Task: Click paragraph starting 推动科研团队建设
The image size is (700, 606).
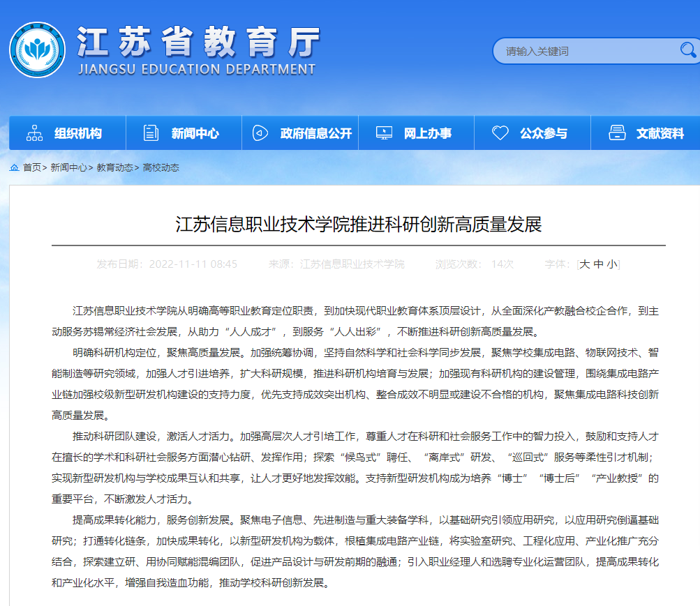Action: coord(355,468)
